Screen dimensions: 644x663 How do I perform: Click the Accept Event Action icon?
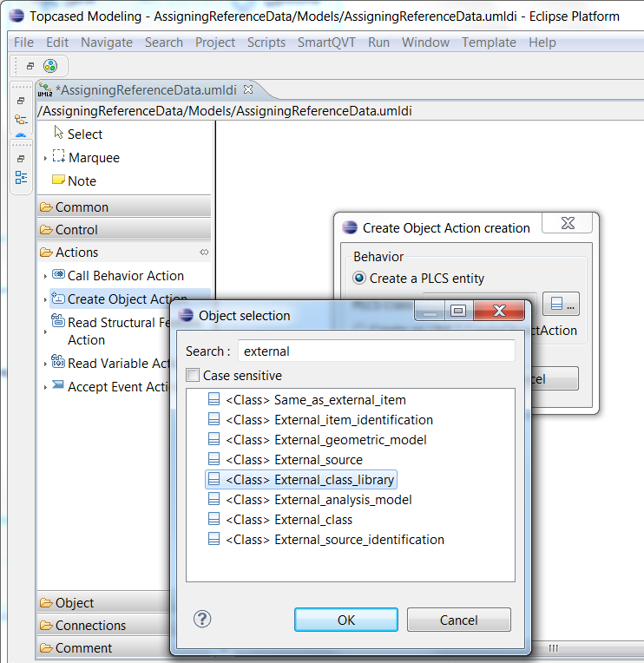[58, 386]
